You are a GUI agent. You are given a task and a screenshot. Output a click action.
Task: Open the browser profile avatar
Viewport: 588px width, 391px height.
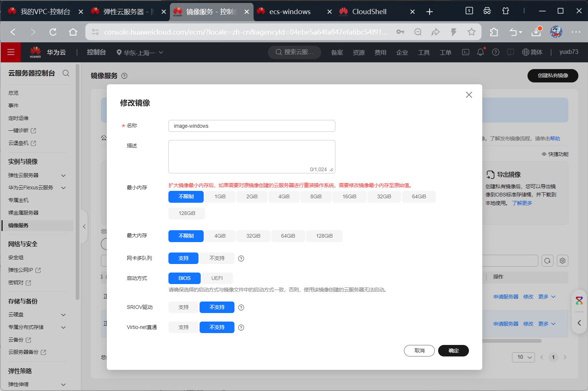pos(556,32)
